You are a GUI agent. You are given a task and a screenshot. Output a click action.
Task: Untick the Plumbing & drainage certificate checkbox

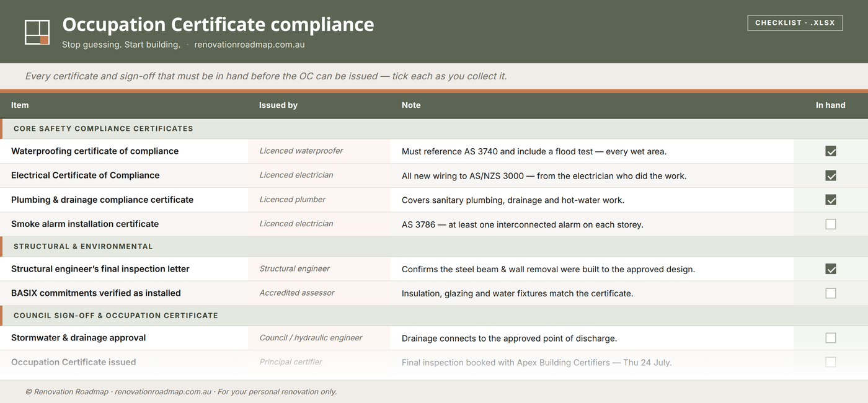tap(831, 200)
